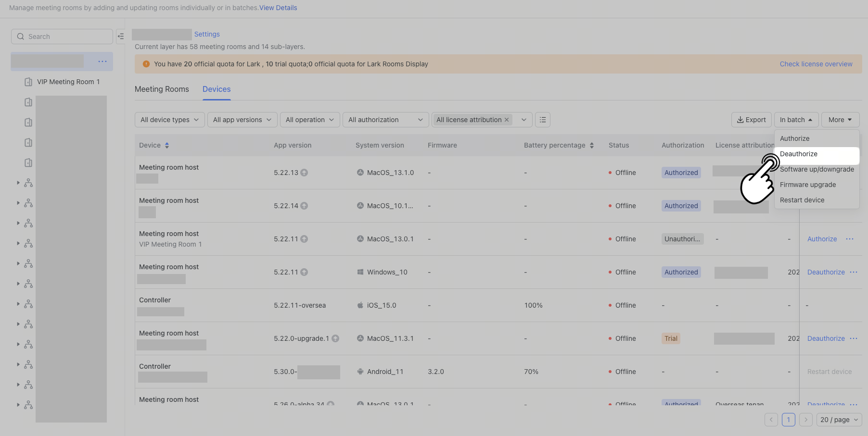Select Restart device from the In batch menu
This screenshot has height=436, width=868.
point(802,200)
